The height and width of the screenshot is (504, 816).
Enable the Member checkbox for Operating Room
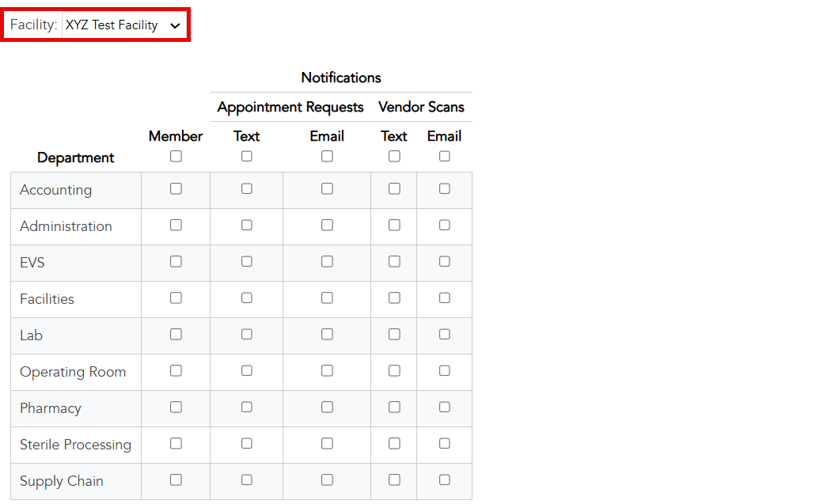tap(175, 370)
